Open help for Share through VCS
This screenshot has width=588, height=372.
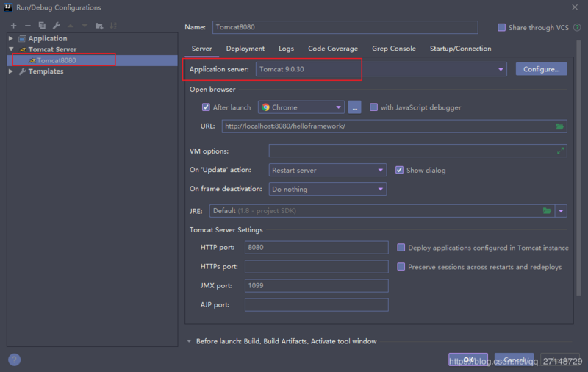click(x=577, y=27)
